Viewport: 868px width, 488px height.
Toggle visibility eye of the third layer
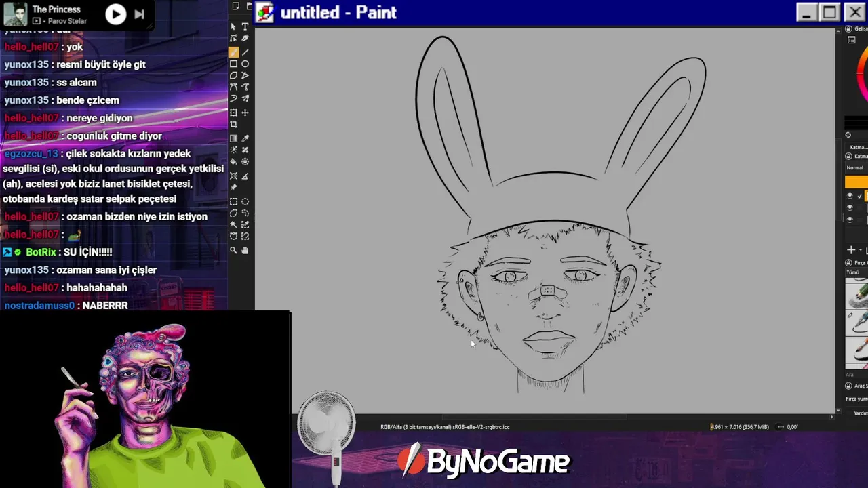[x=850, y=220]
